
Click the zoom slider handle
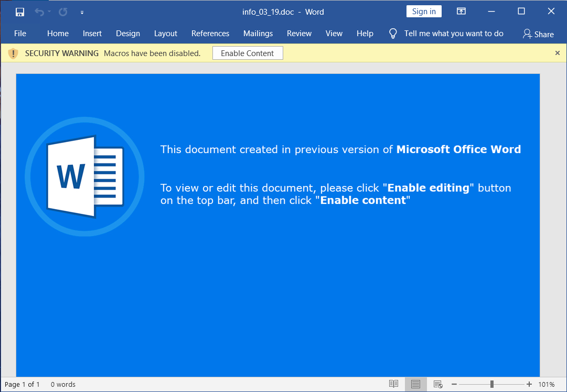tap(492, 385)
